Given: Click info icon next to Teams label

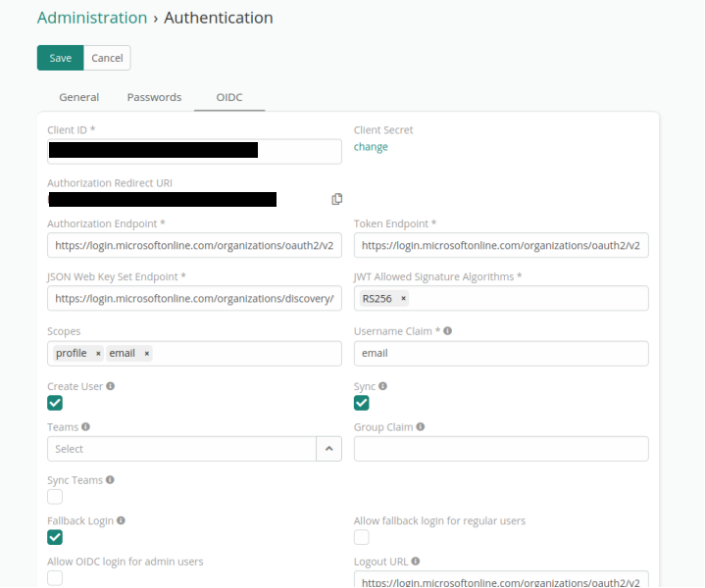Looking at the screenshot, I should click(86, 427).
